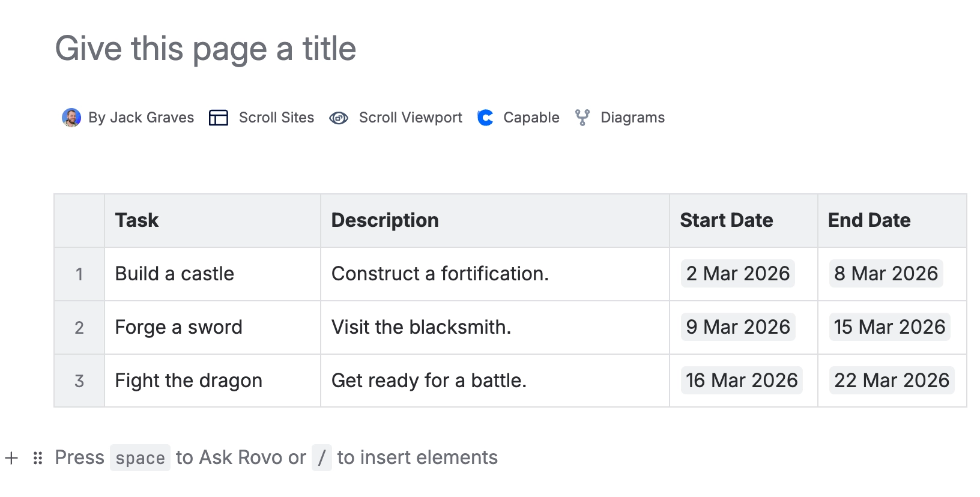Select row number 1 of table
Viewport: 980px width, 497px height.
pyautogui.click(x=79, y=274)
